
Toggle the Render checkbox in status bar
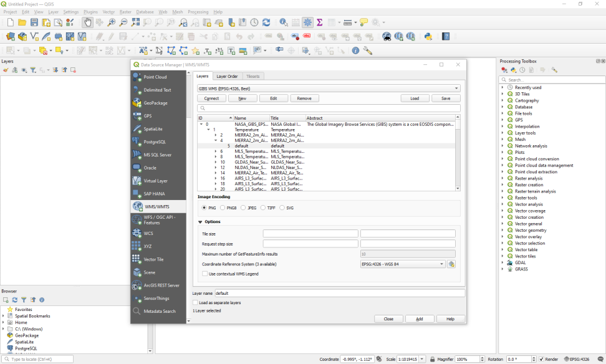[541, 359]
